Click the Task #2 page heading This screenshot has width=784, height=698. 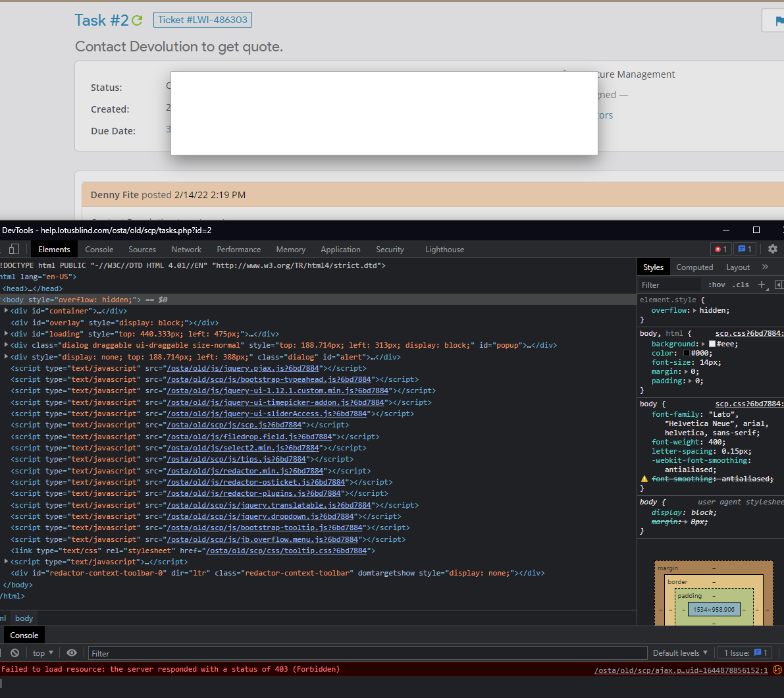click(x=101, y=20)
